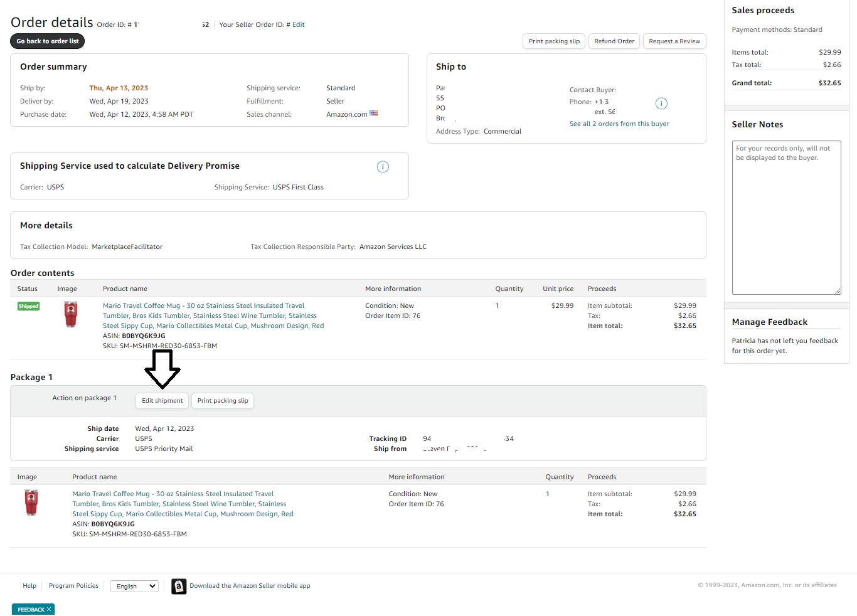Open product thumbnail in Order contents

pyautogui.click(x=71, y=314)
